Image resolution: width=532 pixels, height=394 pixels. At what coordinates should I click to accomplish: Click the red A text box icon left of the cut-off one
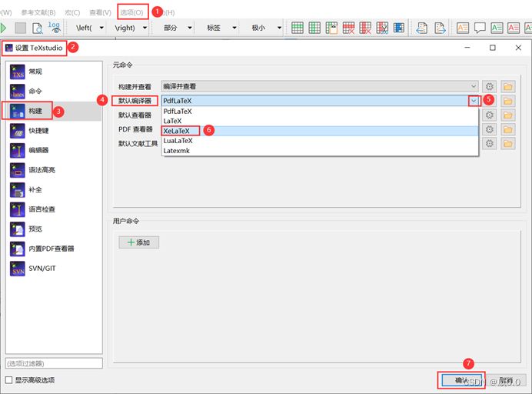coord(514,28)
